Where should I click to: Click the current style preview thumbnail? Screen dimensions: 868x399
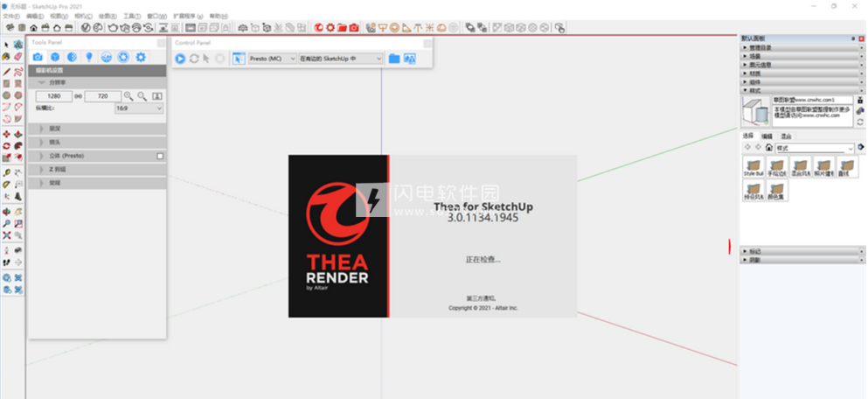click(755, 111)
